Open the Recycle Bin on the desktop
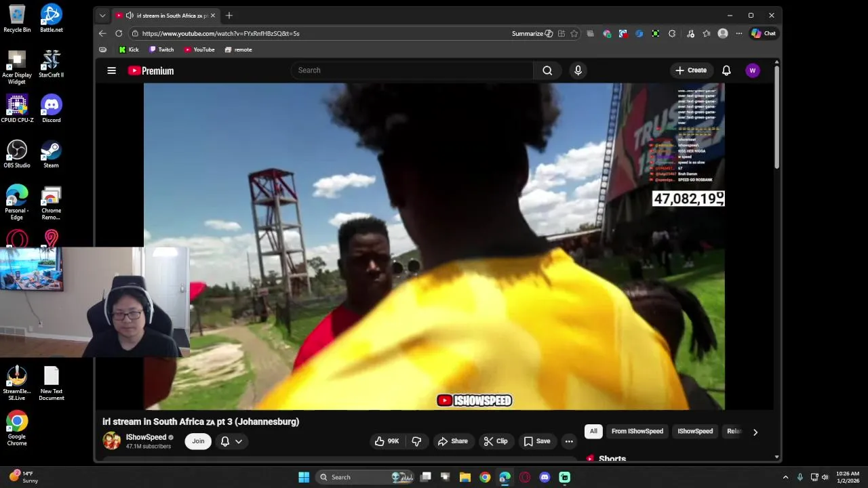This screenshot has height=488, width=868. (x=17, y=18)
